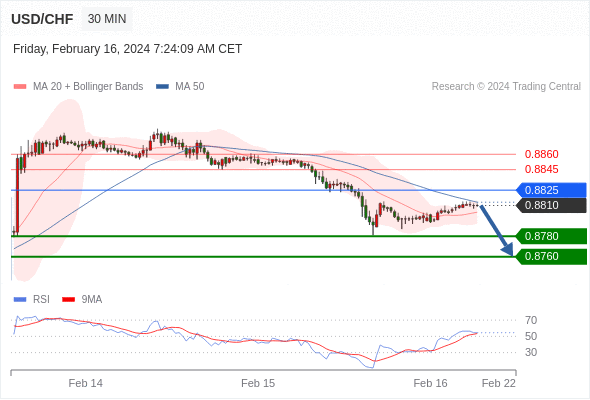The image size is (590, 400).
Task: Click the Research © 2024 Trading Central credit
Action: click(506, 87)
